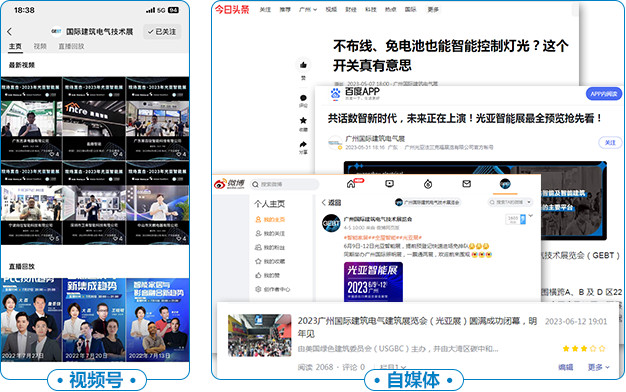
Task: Open the video thumbnail showing the ntre booth
Action: (94, 119)
